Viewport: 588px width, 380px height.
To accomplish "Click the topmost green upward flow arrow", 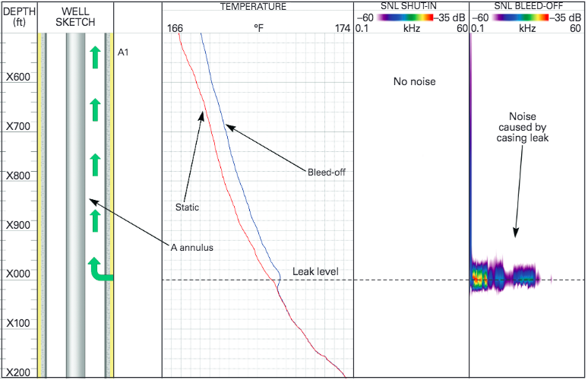I will pyautogui.click(x=95, y=58).
